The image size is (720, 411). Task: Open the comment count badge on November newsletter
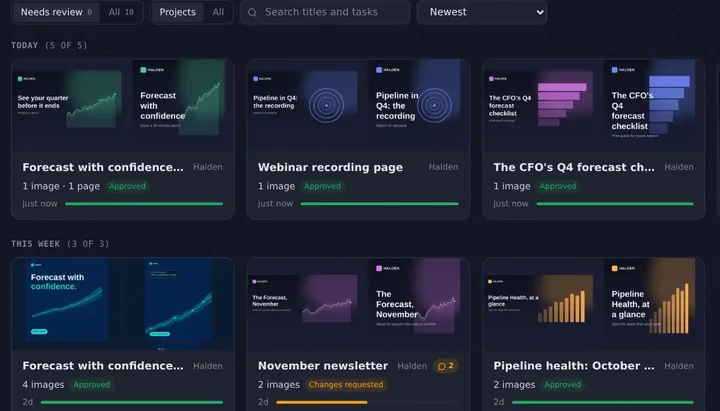pyautogui.click(x=446, y=366)
